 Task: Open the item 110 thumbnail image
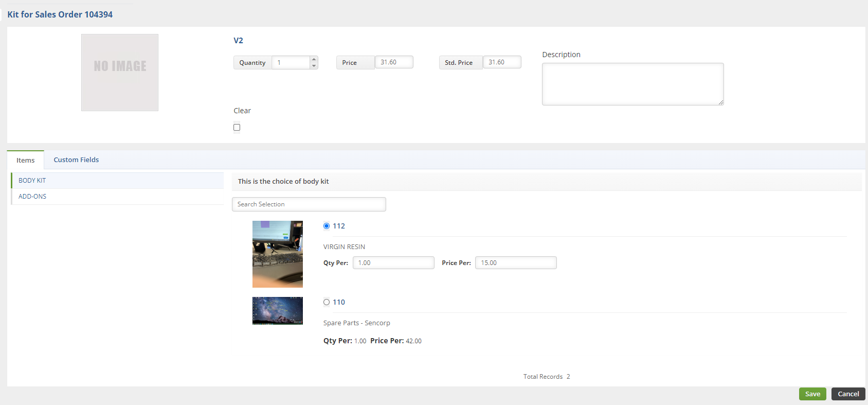tap(278, 311)
